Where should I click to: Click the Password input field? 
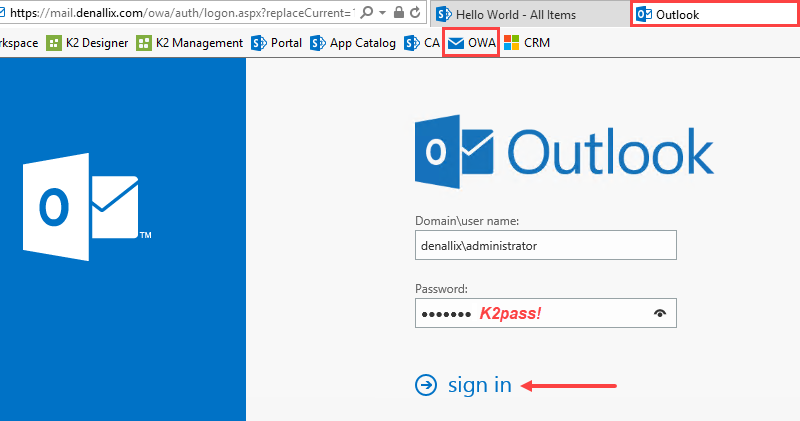pyautogui.click(x=546, y=313)
